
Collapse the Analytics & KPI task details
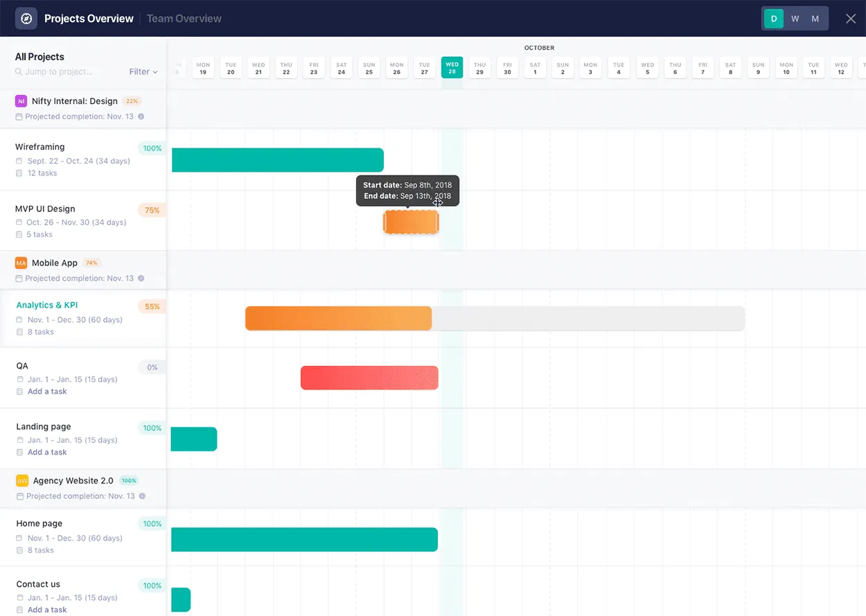tap(46, 305)
